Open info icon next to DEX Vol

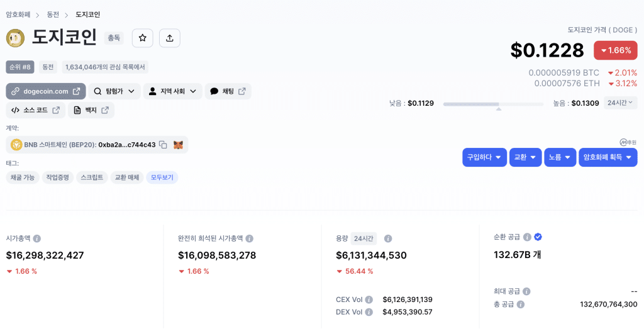click(369, 312)
